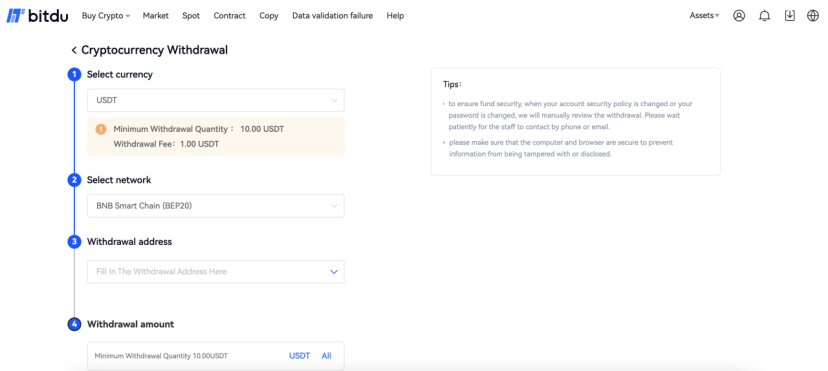828x371 pixels.
Task: Click the Help link
Action: coord(395,16)
